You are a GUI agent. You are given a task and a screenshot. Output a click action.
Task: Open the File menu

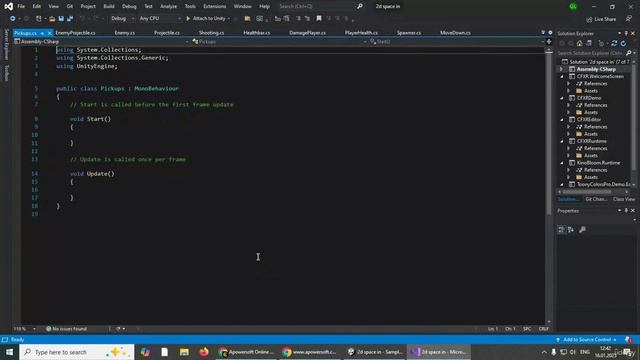click(21, 6)
